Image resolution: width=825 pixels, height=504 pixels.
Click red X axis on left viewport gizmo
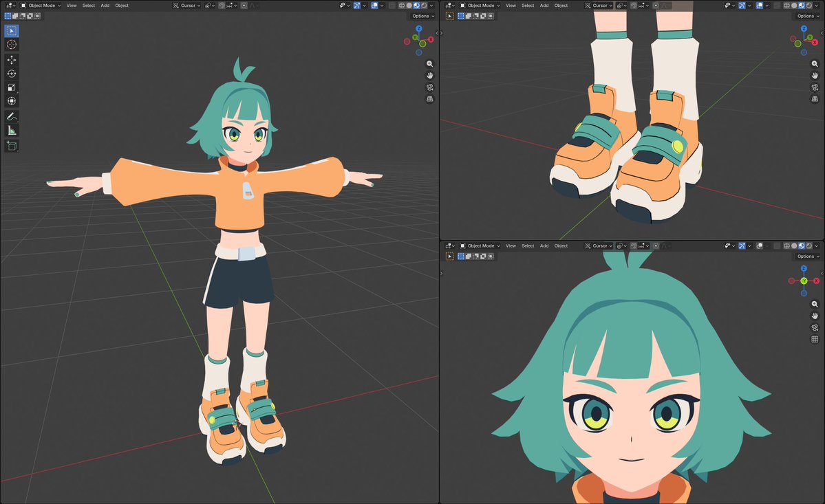click(430, 39)
